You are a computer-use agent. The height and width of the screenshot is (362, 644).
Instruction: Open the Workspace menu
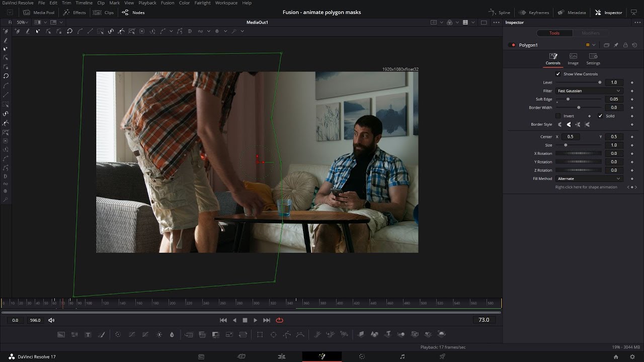(226, 3)
